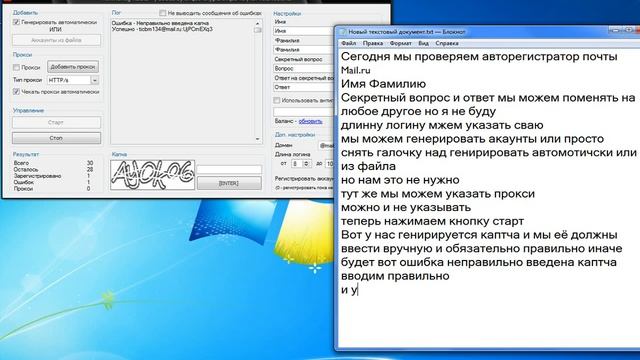Click the 'Имя' input field
This screenshot has width=640, height=360.
coord(304,31)
